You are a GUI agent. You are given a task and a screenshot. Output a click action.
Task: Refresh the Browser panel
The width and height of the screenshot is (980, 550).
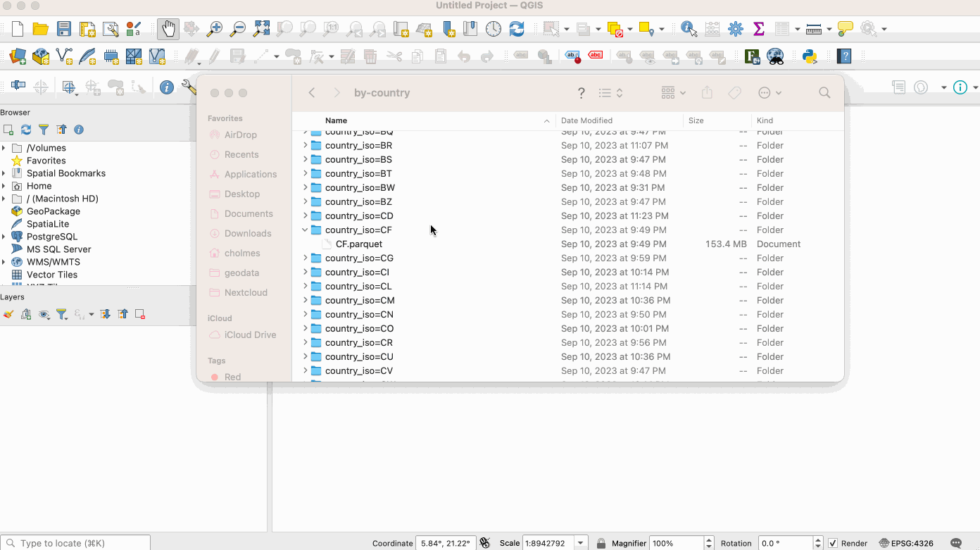pos(26,130)
